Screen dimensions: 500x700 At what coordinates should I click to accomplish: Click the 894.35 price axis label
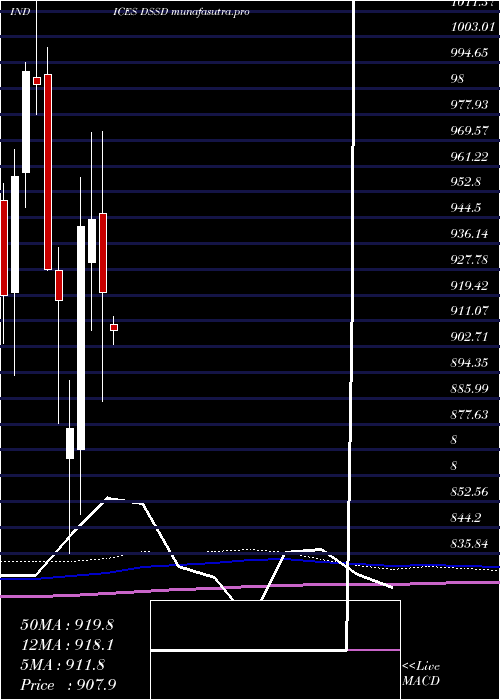469,363
